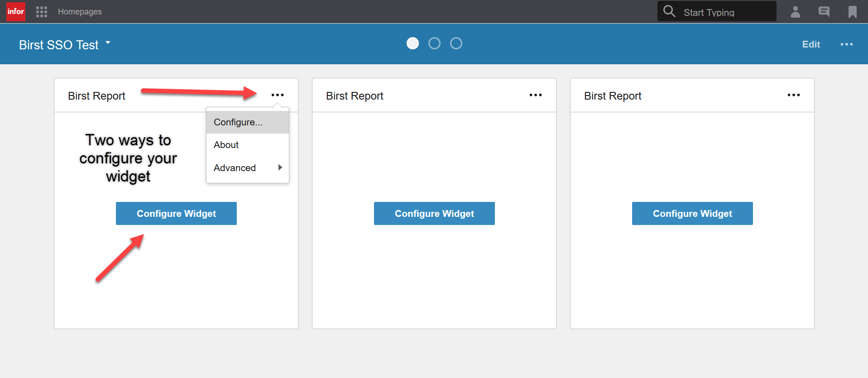
Task: Select Advanced in the widget menu
Action: pos(248,168)
